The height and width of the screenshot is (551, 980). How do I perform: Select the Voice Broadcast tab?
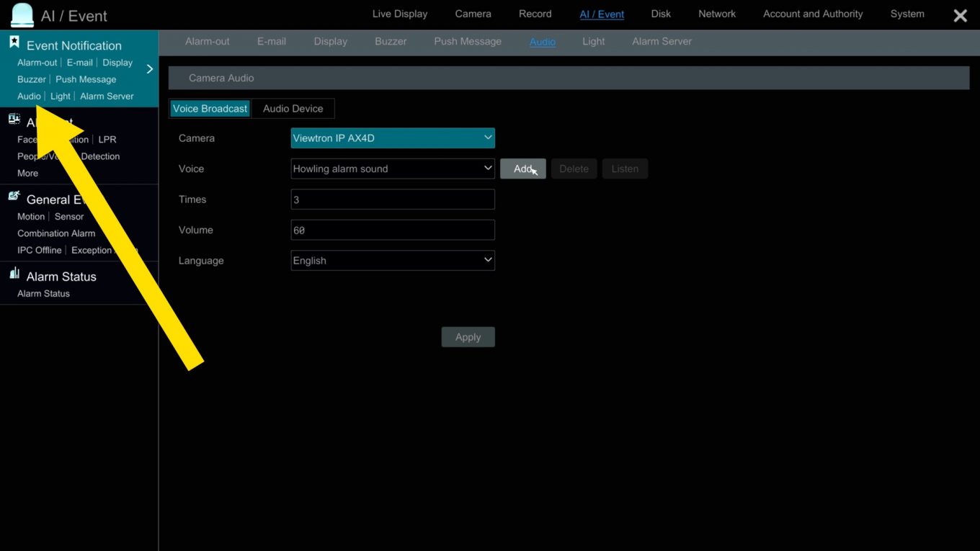pos(210,109)
